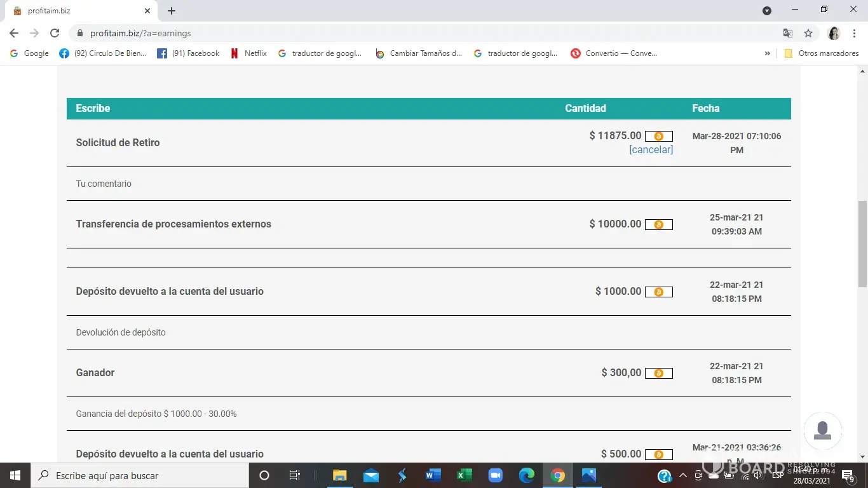Image resolution: width=868 pixels, height=488 pixels.
Task: Open the Photos app on the taskbar
Action: coord(589,475)
